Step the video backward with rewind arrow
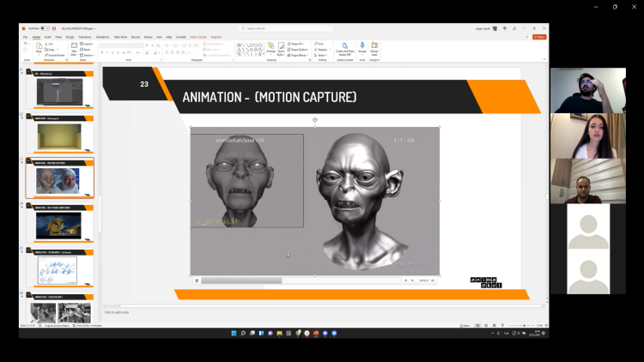 (x=406, y=281)
